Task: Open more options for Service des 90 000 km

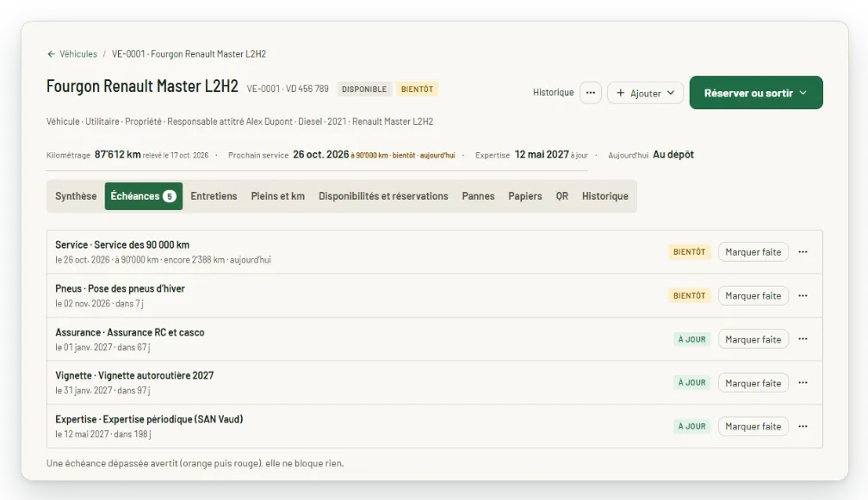Action: point(803,252)
